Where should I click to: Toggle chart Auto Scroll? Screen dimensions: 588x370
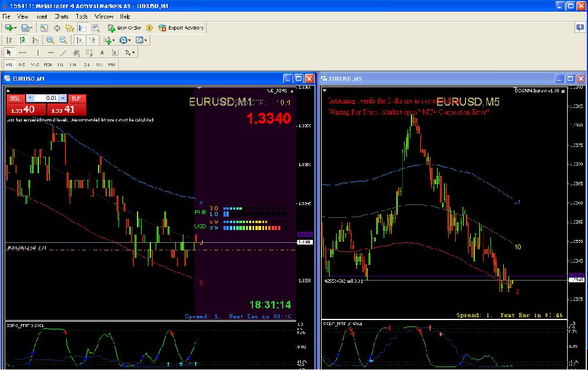point(79,40)
